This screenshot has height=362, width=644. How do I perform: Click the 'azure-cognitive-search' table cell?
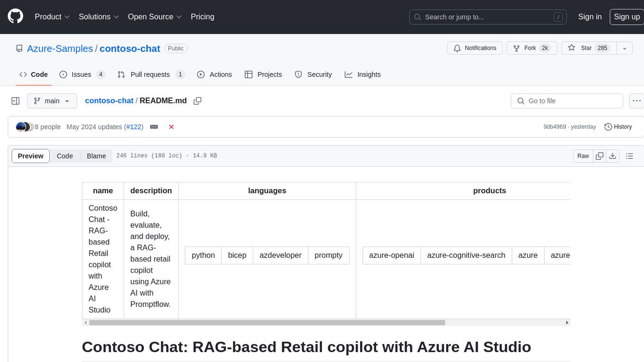pos(466,255)
